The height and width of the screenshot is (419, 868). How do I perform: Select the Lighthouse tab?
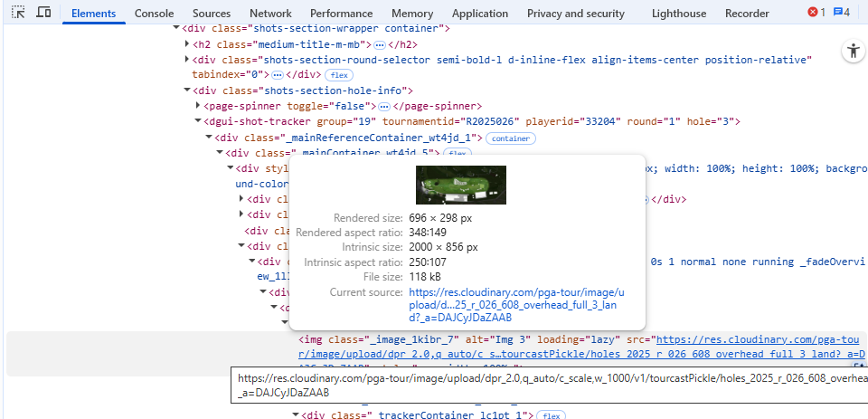(x=680, y=14)
